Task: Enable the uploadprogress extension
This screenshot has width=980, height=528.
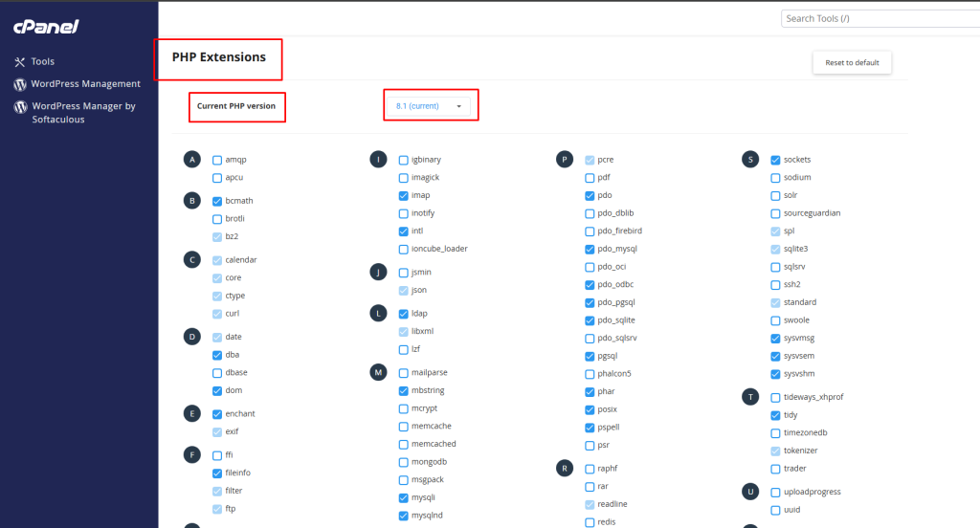Action: pyautogui.click(x=775, y=493)
